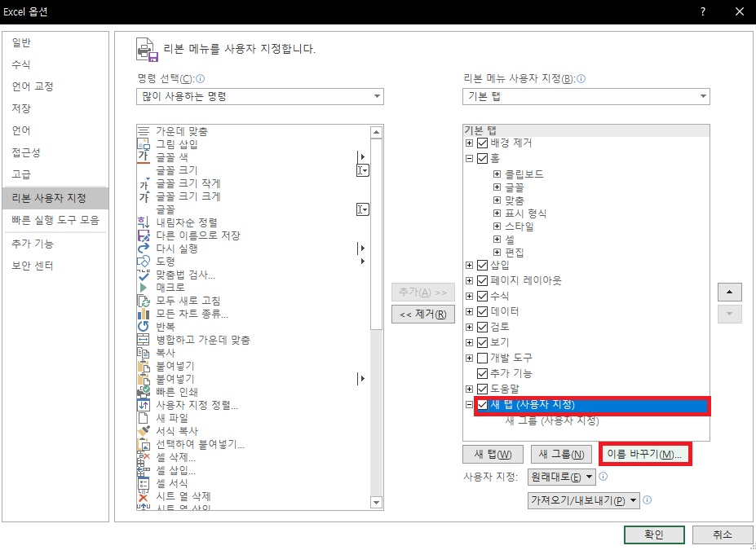Screen dimensions: 756x550
Task: Open the 일반 options category
Action: (x=55, y=42)
